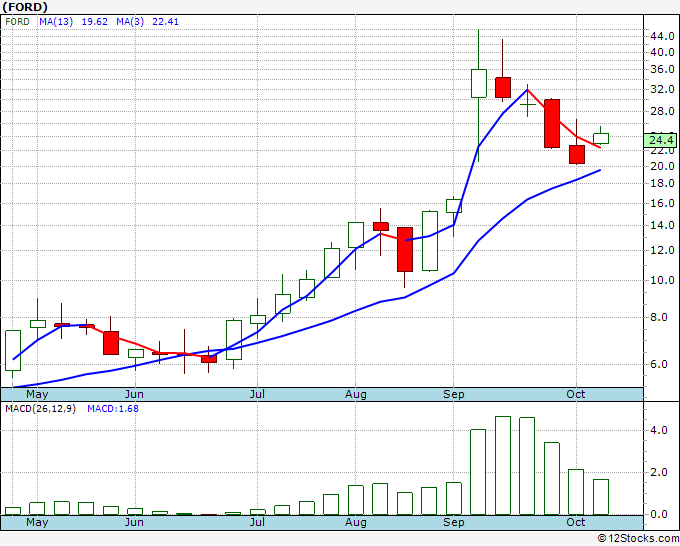
Task: Click the MACD:1.68 value readout
Action: [112, 408]
